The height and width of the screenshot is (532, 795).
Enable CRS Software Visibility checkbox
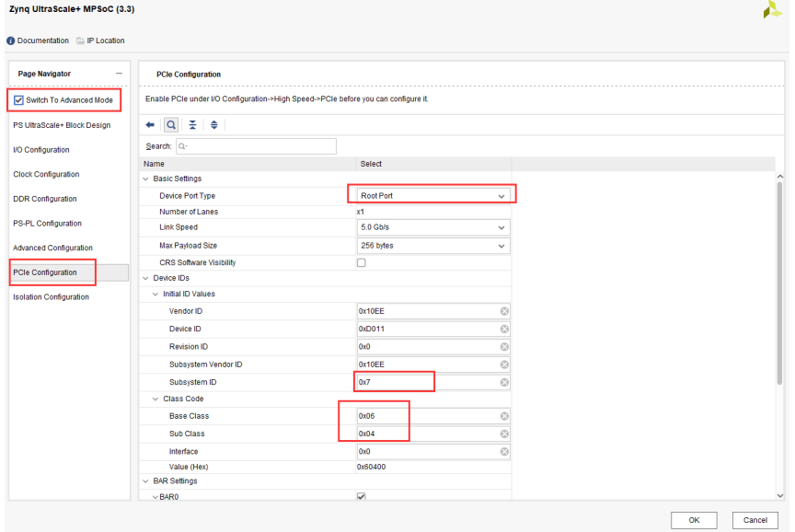coord(361,262)
